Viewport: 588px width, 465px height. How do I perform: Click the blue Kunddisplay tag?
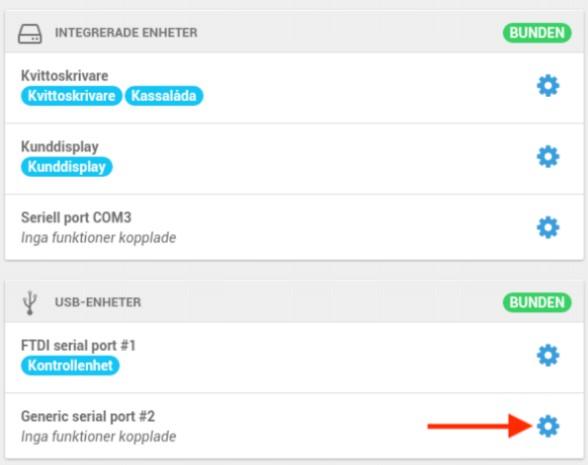(66, 166)
